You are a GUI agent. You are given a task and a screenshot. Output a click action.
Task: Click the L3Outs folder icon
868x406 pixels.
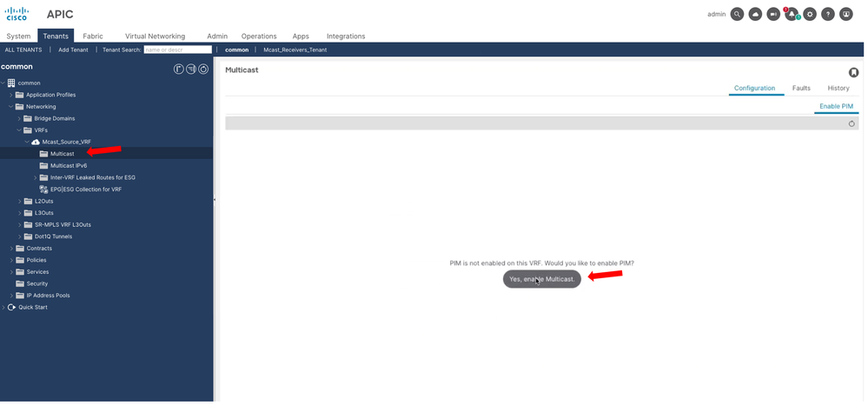point(28,213)
